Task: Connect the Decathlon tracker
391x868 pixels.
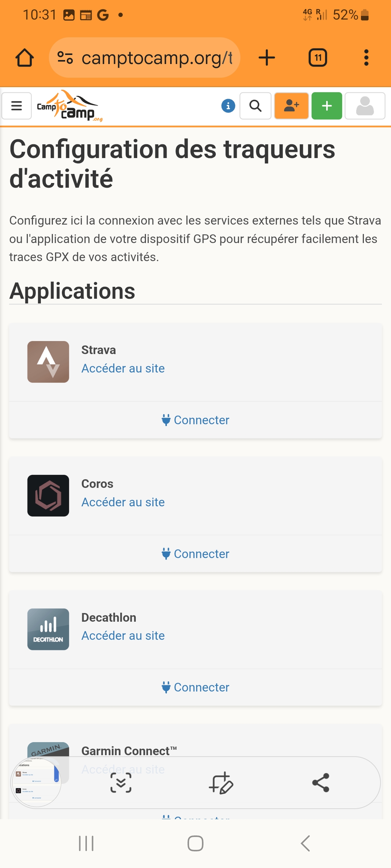Action: click(x=195, y=687)
